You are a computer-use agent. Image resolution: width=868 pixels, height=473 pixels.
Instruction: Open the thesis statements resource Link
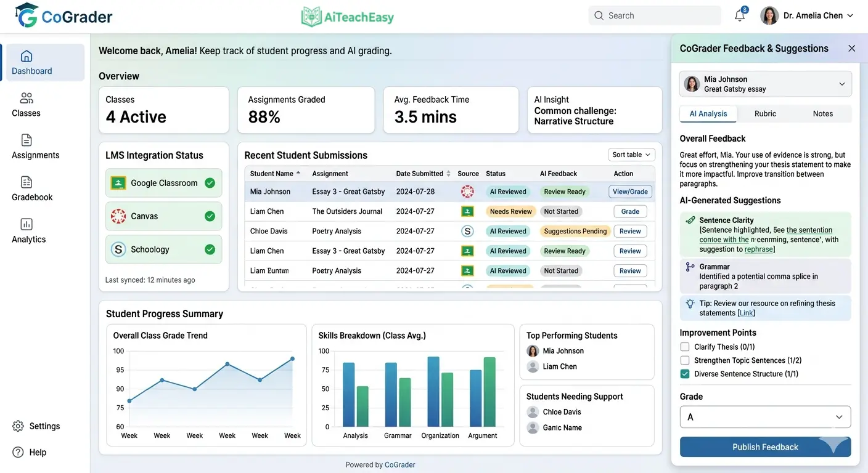(747, 312)
